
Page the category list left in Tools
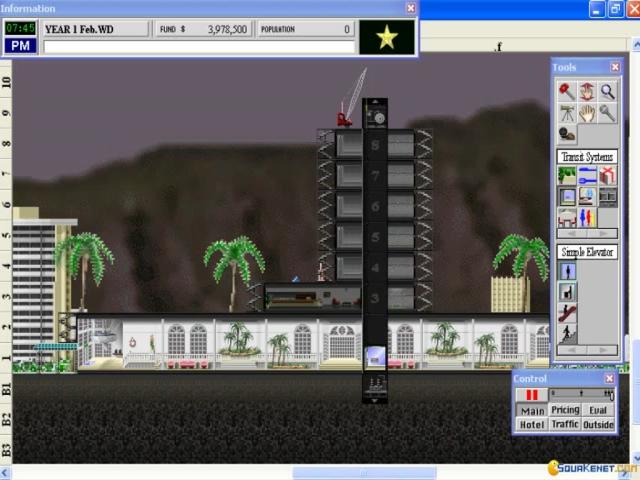pyautogui.click(x=572, y=234)
